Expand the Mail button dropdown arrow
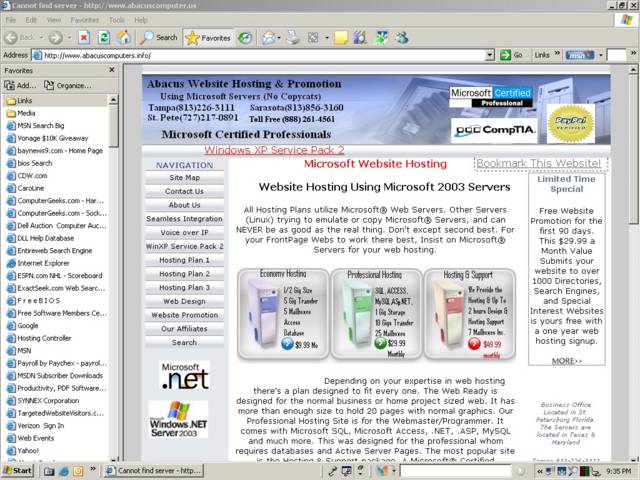This screenshot has width=640, height=480. point(279,38)
